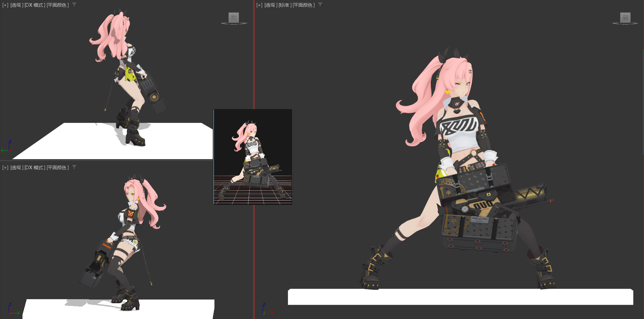Open the [+] menu of the bottom-left viewport

point(5,168)
